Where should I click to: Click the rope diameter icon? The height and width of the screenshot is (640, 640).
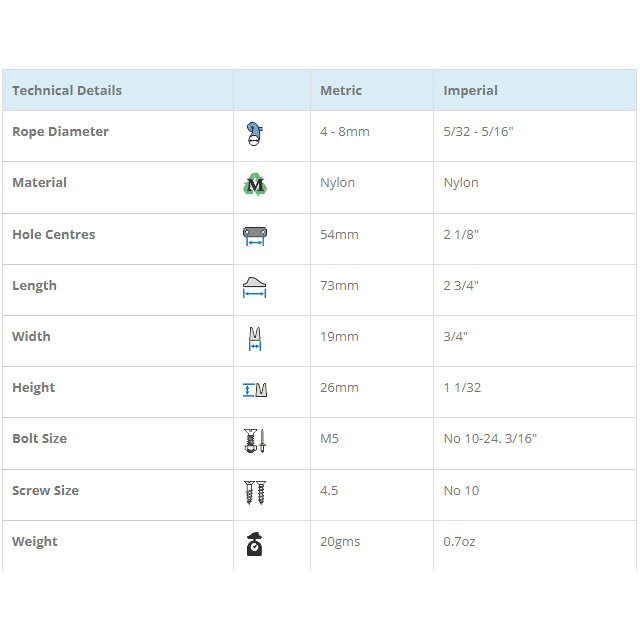255,134
